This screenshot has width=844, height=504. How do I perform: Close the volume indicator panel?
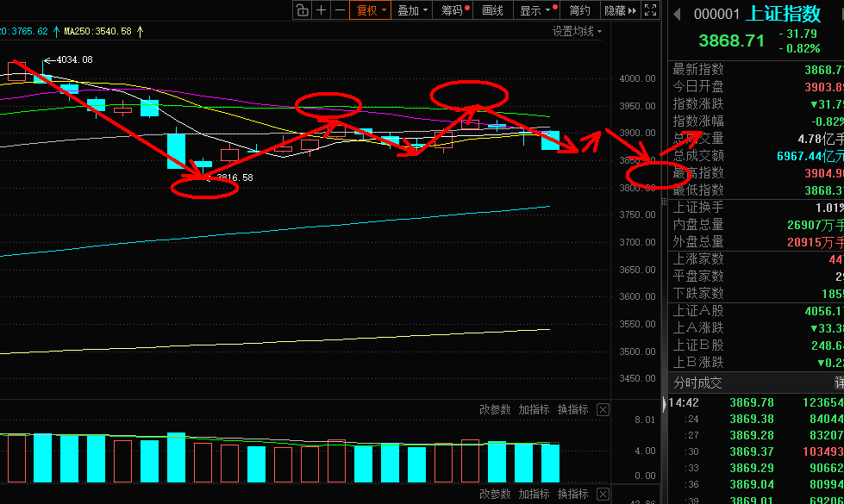(x=603, y=410)
